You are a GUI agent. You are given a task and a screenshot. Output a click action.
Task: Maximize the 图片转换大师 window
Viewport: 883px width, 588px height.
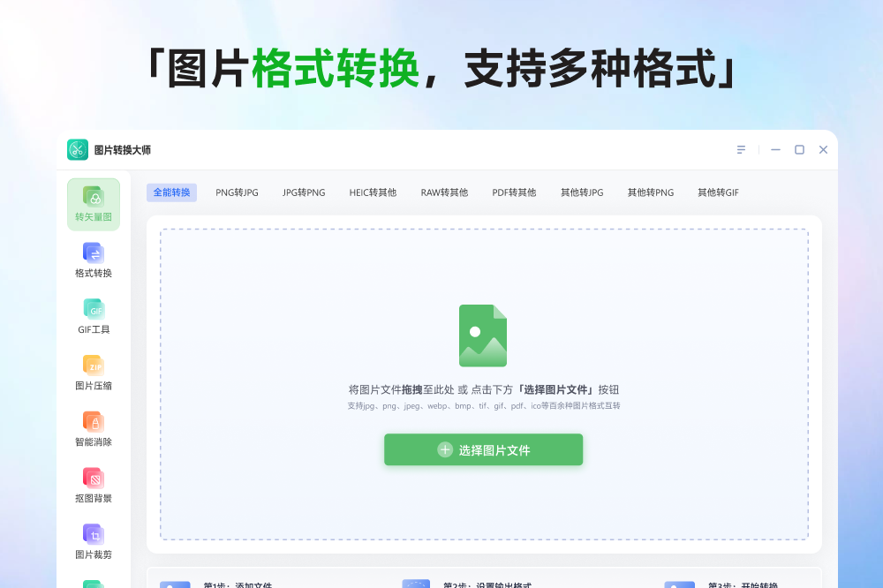[x=799, y=150]
